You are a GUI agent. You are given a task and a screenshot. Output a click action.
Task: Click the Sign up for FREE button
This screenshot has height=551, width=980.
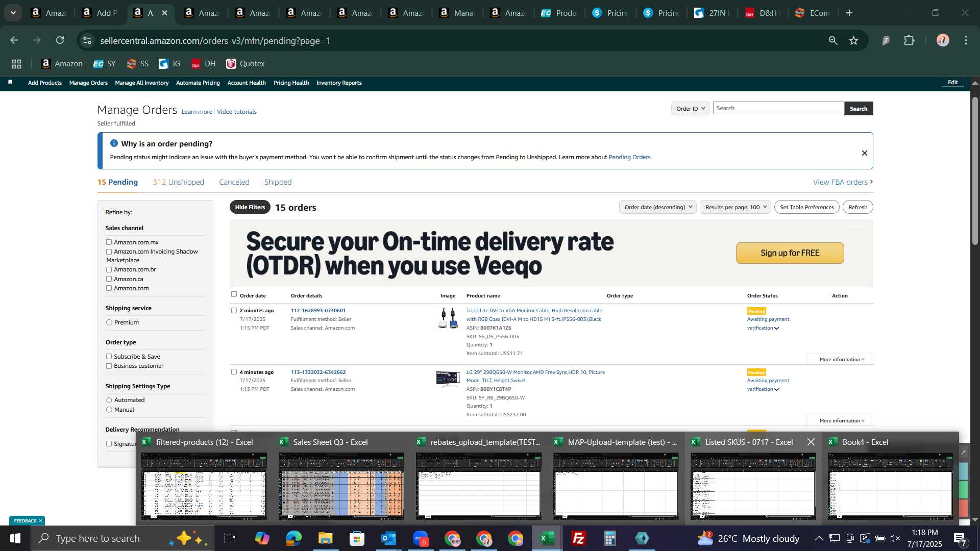point(790,253)
